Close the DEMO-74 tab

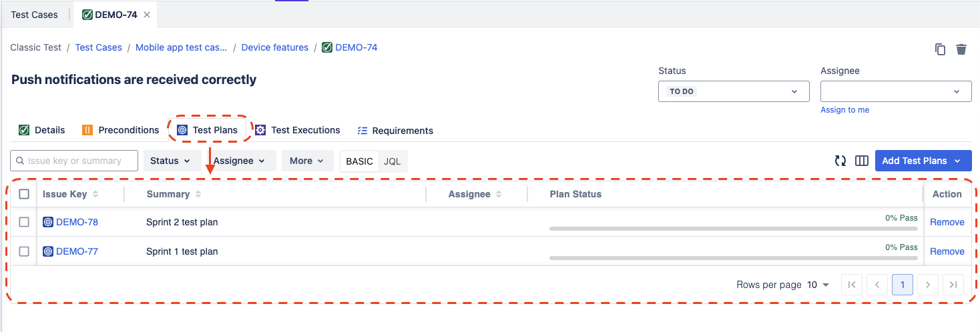click(x=147, y=15)
